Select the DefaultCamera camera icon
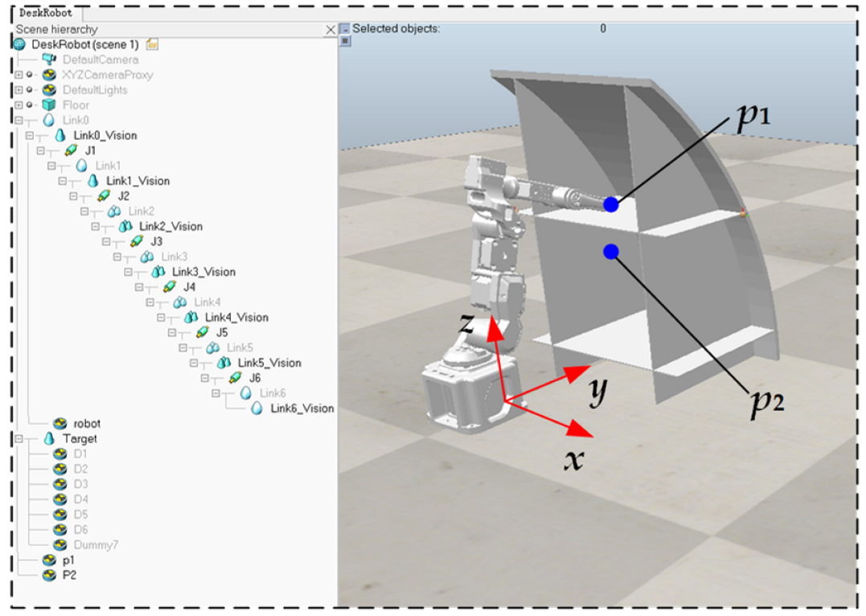The image size is (866, 616). 50,60
